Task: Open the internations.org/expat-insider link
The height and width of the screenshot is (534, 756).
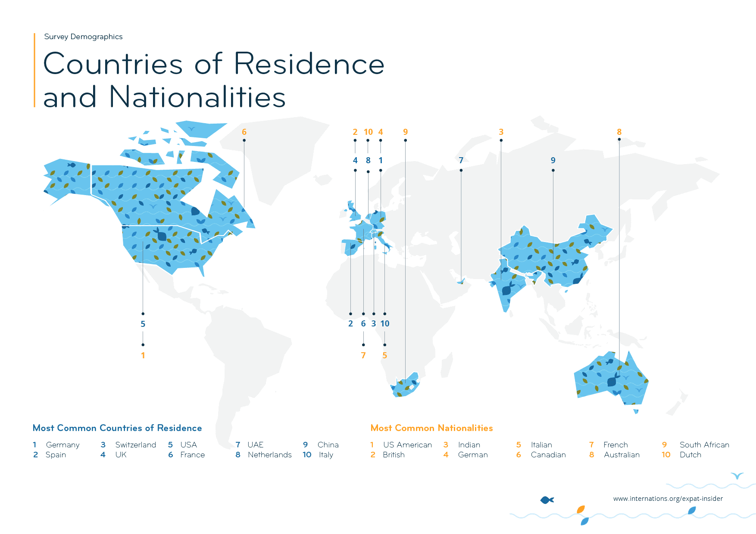Action: coord(668,499)
